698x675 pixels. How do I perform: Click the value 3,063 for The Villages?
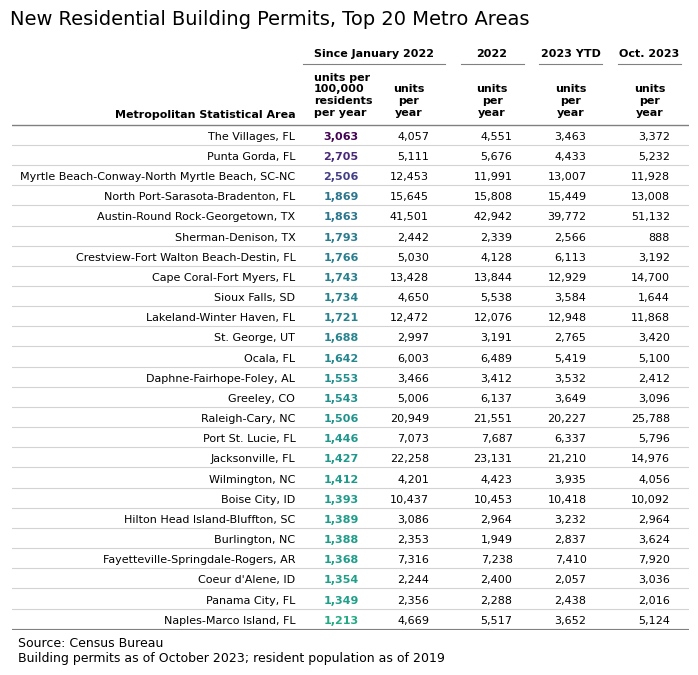click(x=341, y=136)
